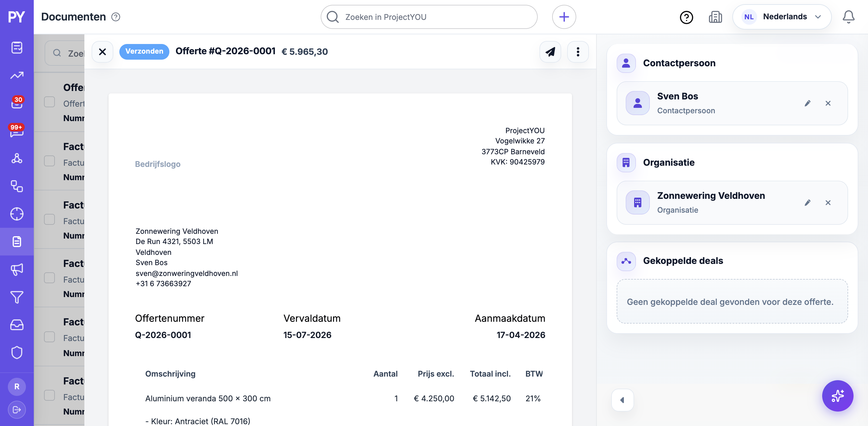This screenshot has height=426, width=868.
Task: Click the Totaal incl. value € 5.142,50
Action: coord(492,398)
